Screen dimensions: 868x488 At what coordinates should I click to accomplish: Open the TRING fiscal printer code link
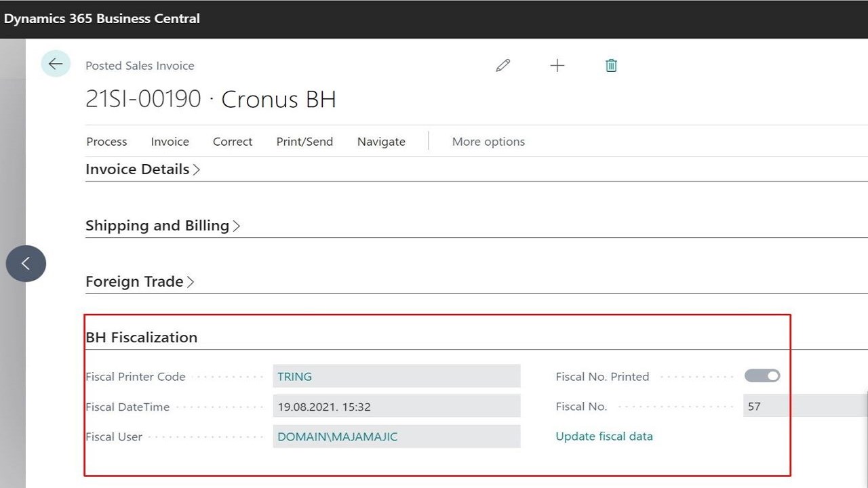[x=294, y=376]
